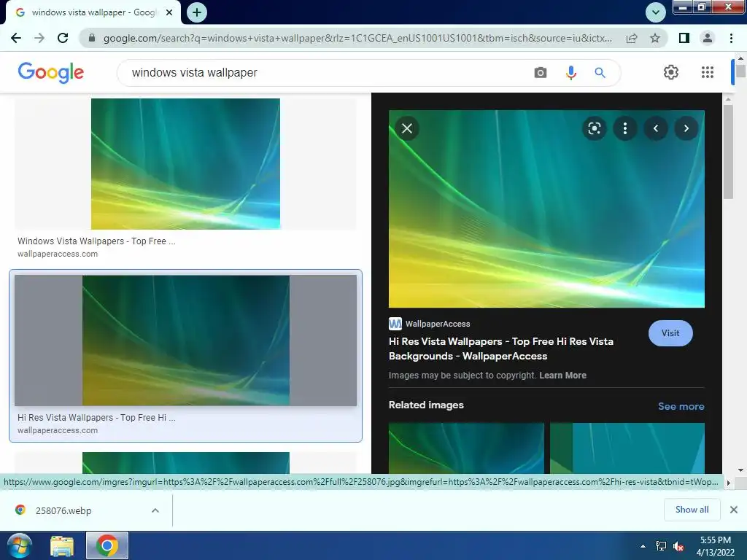The height and width of the screenshot is (560, 747).
Task: Open first related image thumbnail
Action: pos(466,448)
